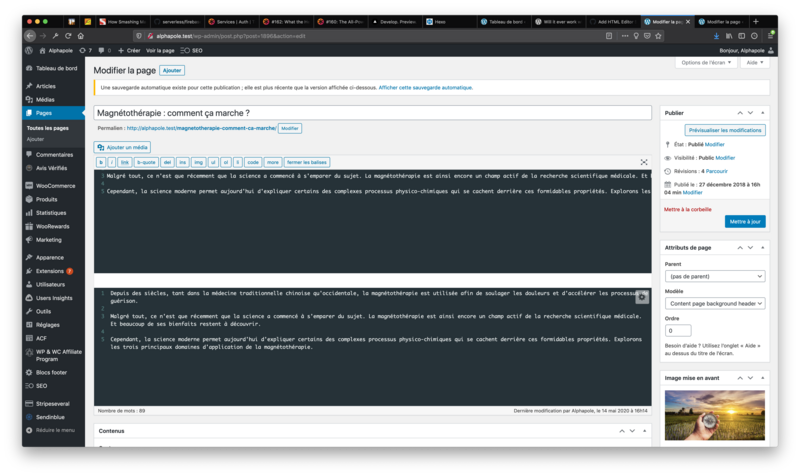Click the gear icon in lower code editor
Viewport: 800px width, 476px height.
(642, 297)
